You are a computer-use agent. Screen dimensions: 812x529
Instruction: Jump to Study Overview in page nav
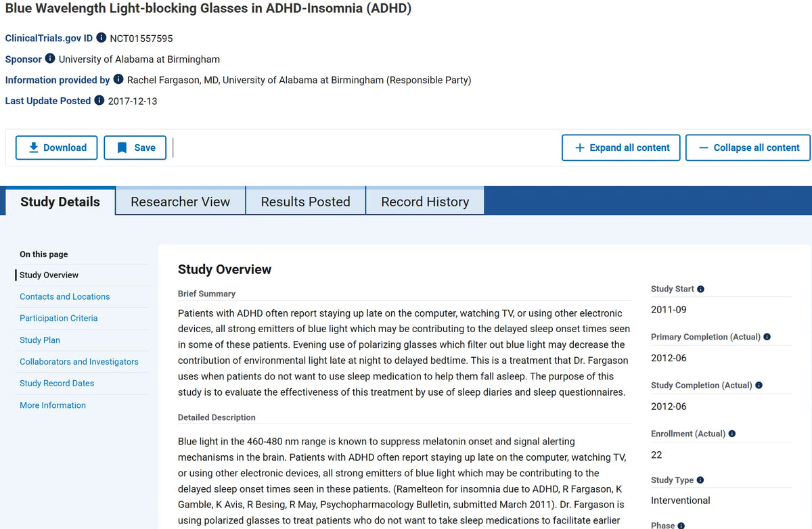(x=49, y=275)
